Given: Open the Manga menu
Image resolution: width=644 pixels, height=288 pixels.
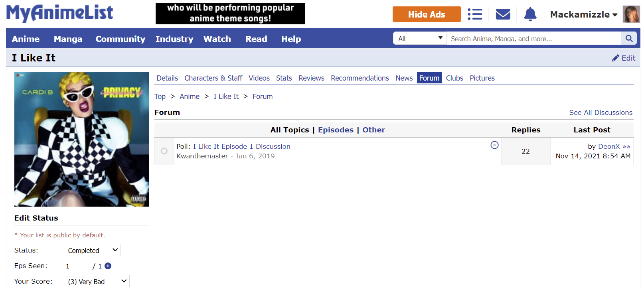Looking at the screenshot, I should tap(68, 39).
